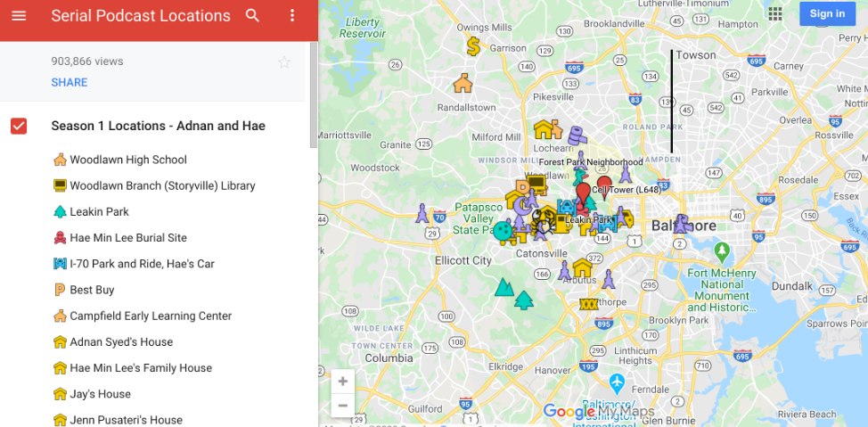
Task: Click the Forest Park Neighborhood label
Action: (x=591, y=162)
